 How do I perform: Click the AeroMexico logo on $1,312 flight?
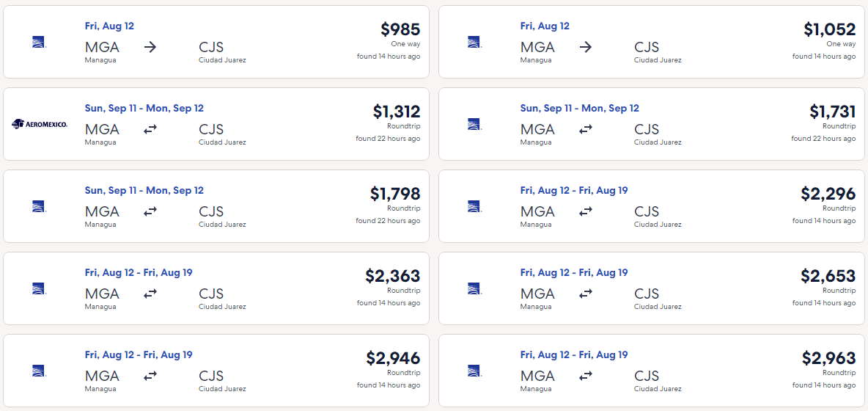[x=40, y=124]
